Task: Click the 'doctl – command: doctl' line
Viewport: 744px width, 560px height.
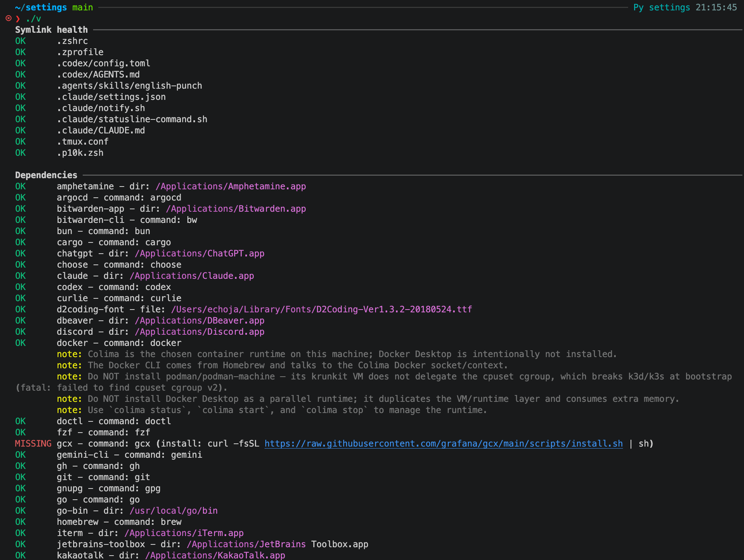Action: coord(114,421)
